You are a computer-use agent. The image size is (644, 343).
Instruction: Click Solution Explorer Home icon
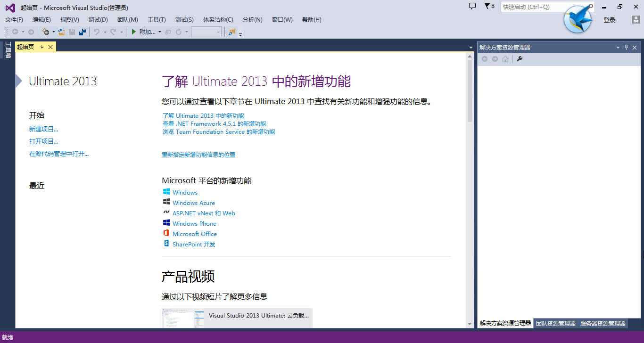[505, 59]
